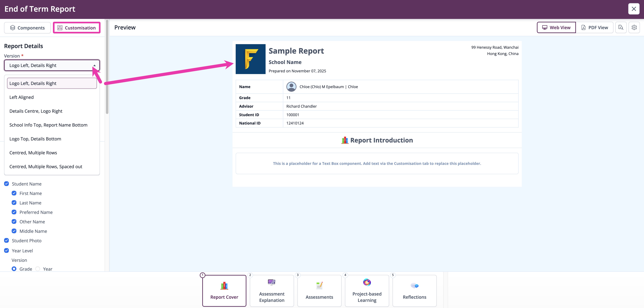Switch to the Components tab
The width and height of the screenshot is (644, 308).
pyautogui.click(x=27, y=28)
